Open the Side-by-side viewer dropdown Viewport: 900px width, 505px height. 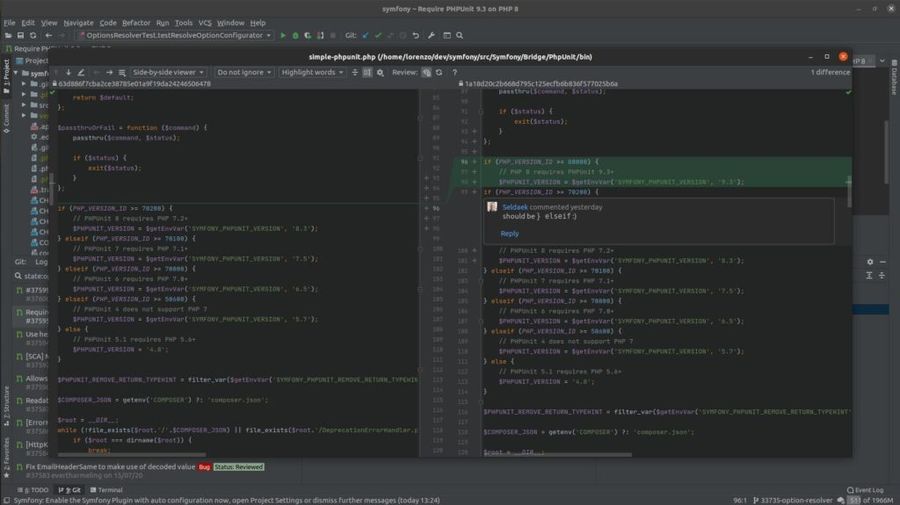(x=169, y=72)
